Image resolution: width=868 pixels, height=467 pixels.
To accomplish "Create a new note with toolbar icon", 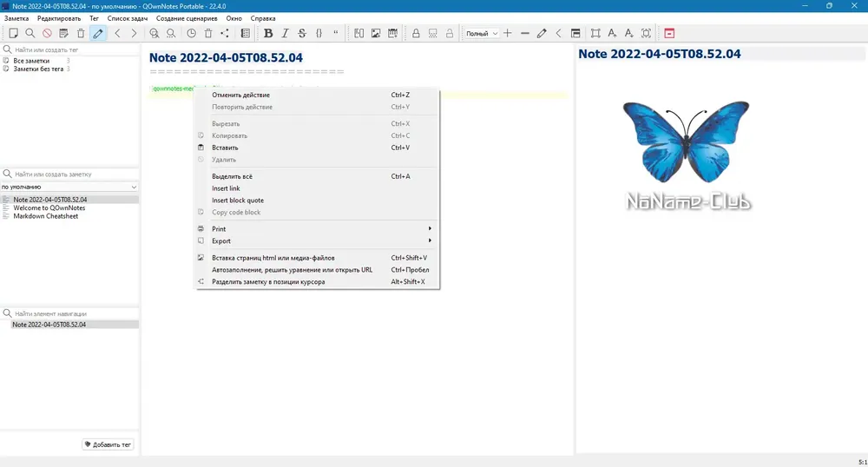I will [x=13, y=33].
